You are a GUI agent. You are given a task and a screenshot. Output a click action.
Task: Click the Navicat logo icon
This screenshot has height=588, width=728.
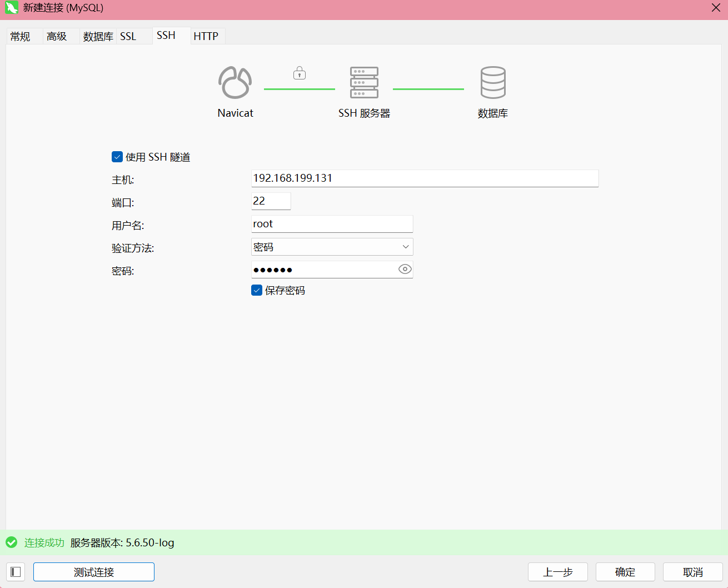pos(235,83)
